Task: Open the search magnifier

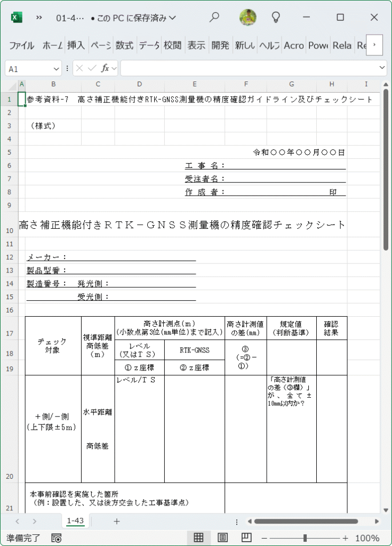Action: [x=214, y=17]
